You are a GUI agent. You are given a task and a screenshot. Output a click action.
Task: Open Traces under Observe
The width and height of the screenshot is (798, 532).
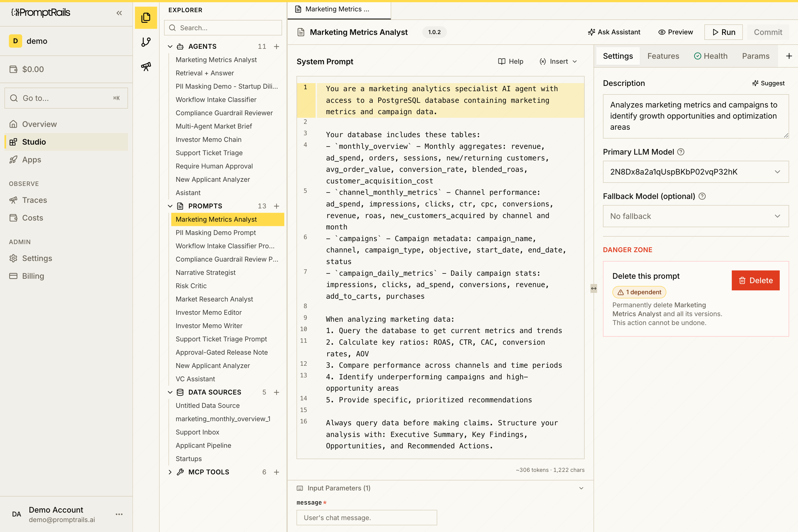click(66, 200)
